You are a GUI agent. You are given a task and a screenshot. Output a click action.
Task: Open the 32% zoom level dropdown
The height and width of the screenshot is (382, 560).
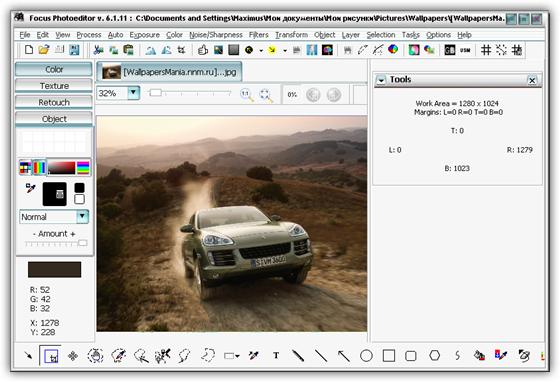coord(133,93)
